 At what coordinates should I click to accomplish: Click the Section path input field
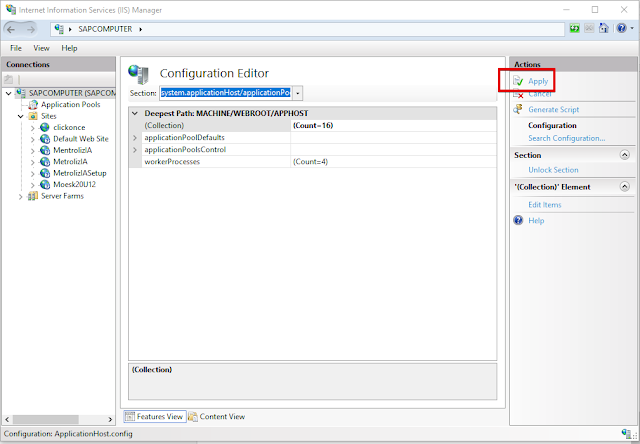(226, 93)
